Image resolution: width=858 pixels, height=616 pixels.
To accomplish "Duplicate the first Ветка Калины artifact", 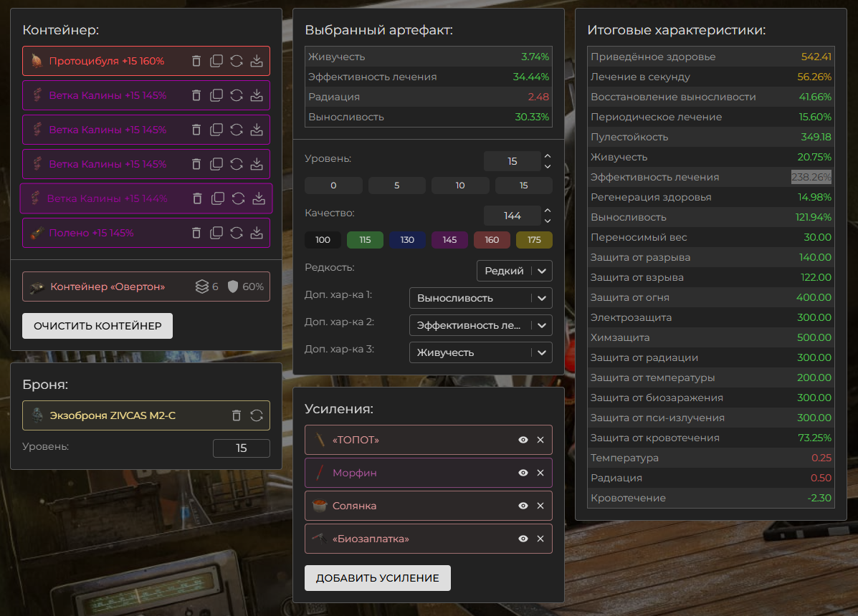I will coord(216,95).
